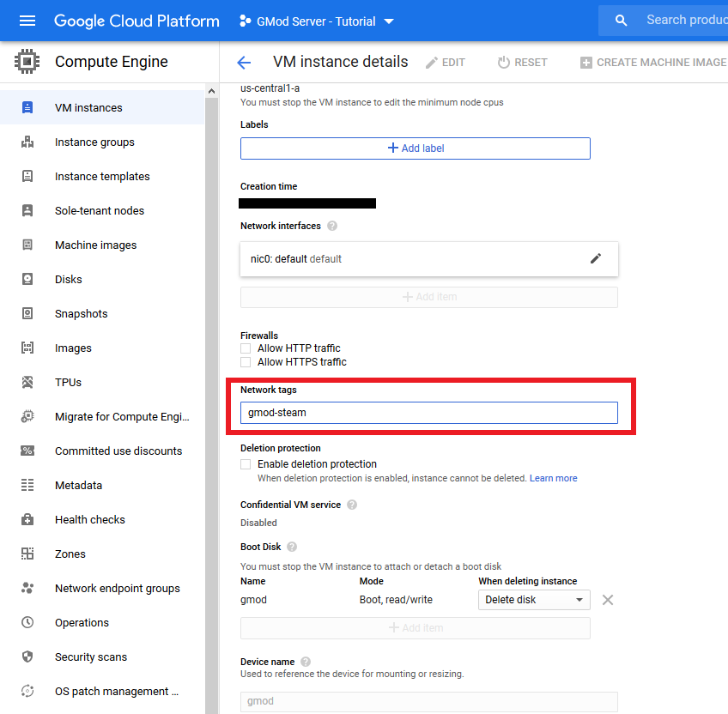The image size is (728, 714).
Task: Click the Migrate for Compute Engine icon
Action: [x=27, y=416]
